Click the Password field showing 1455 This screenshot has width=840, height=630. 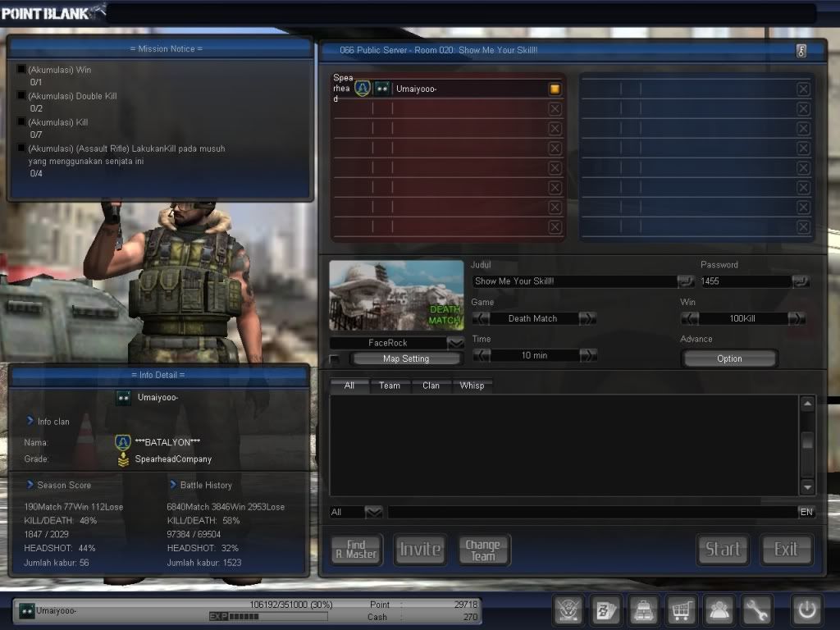[x=746, y=281]
